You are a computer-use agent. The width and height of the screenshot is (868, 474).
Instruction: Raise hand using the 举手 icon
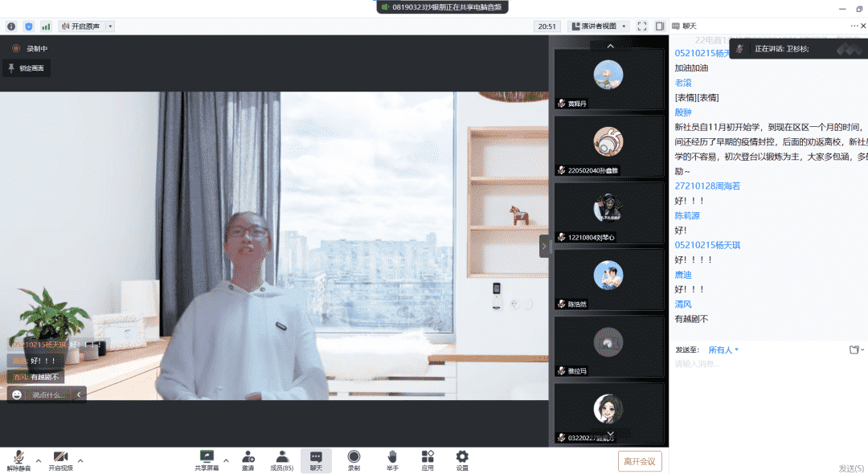click(392, 457)
